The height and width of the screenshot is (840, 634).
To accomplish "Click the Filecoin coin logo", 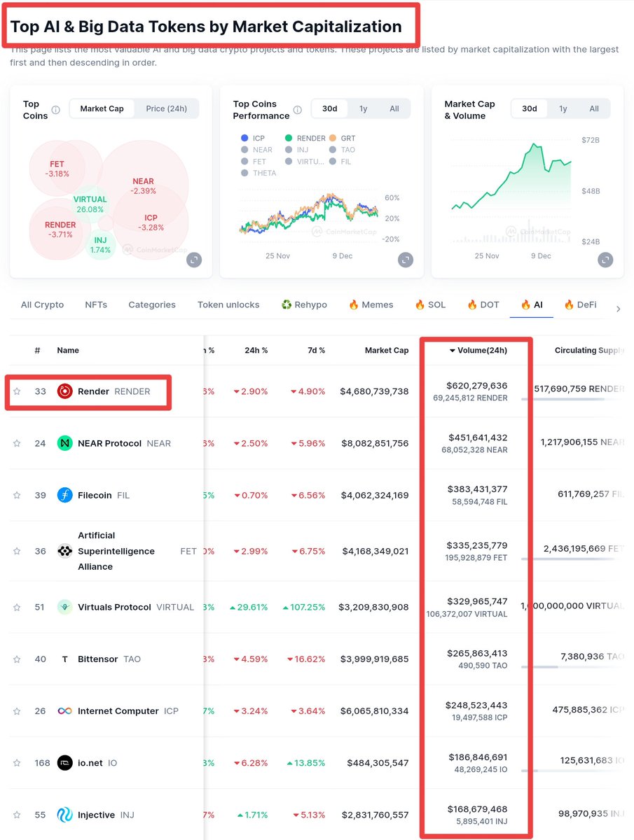I will tap(64, 495).
